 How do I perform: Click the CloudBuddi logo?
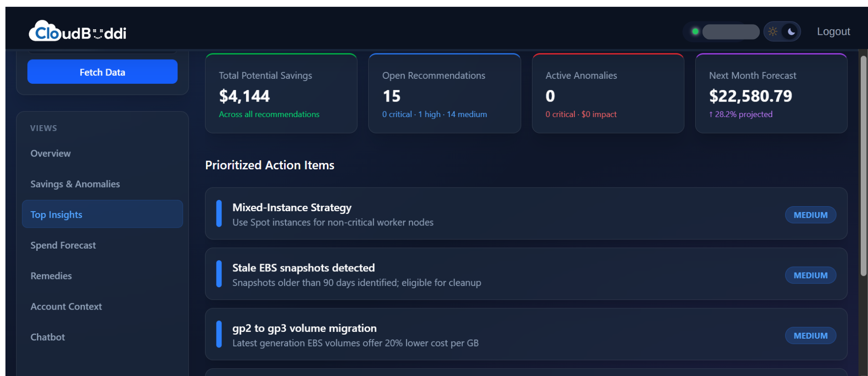(x=78, y=32)
